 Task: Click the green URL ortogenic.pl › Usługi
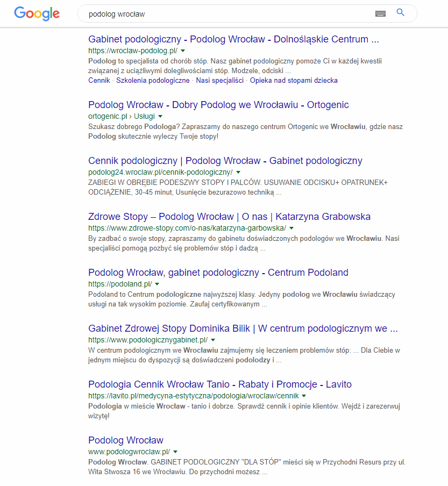tap(122, 116)
